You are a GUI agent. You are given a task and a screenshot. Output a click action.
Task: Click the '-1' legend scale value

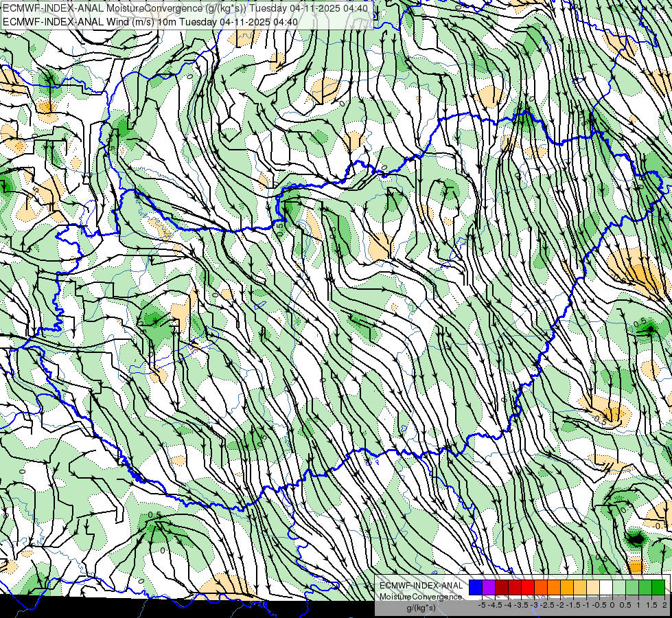coord(586,605)
